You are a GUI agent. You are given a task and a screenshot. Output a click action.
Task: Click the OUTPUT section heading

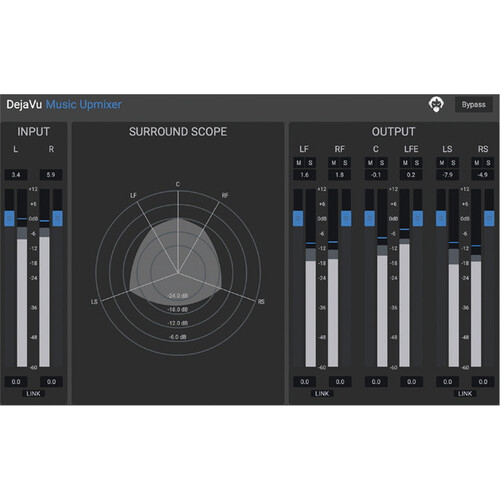pos(394,132)
